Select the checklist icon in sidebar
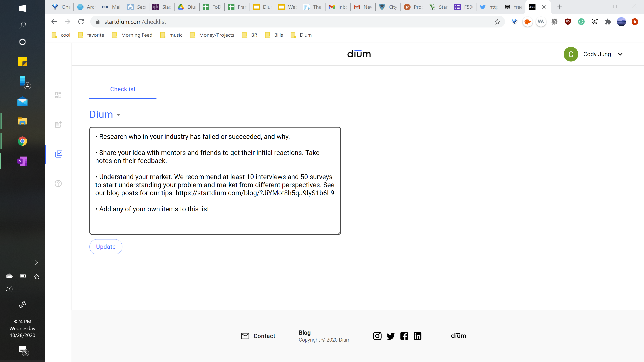 point(59,154)
